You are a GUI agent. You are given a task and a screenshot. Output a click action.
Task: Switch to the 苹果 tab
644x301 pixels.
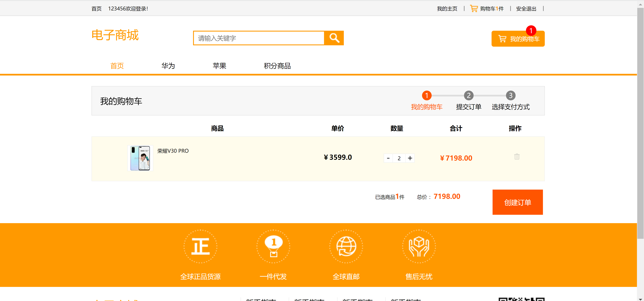point(219,66)
